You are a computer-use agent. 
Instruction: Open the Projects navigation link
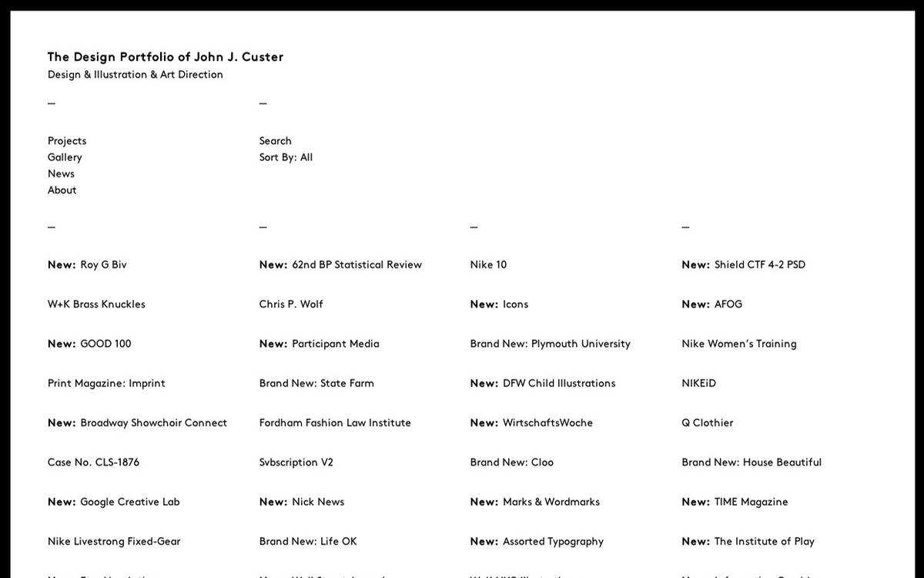[x=66, y=141]
